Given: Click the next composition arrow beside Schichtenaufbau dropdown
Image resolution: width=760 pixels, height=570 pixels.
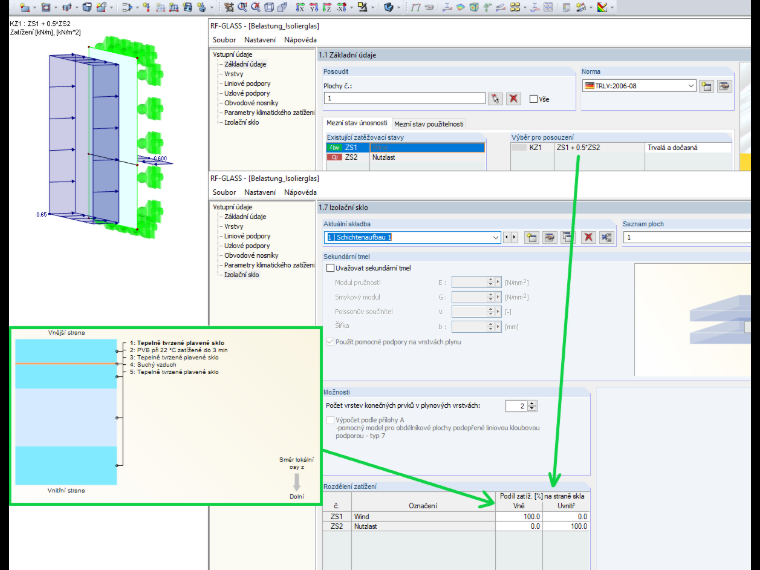Looking at the screenshot, I should pyautogui.click(x=514, y=238).
